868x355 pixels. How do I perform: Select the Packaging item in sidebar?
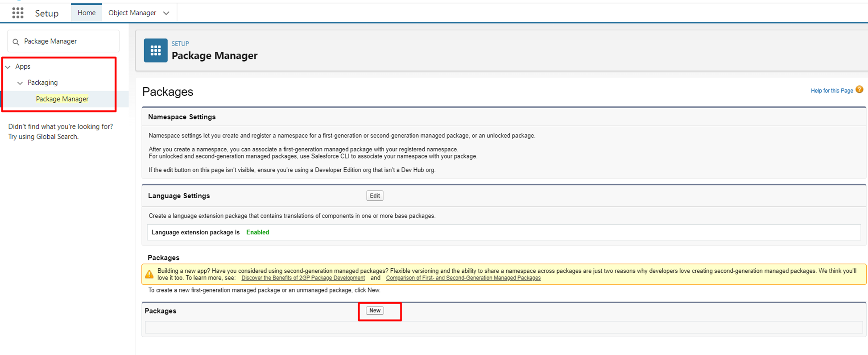pos(42,83)
